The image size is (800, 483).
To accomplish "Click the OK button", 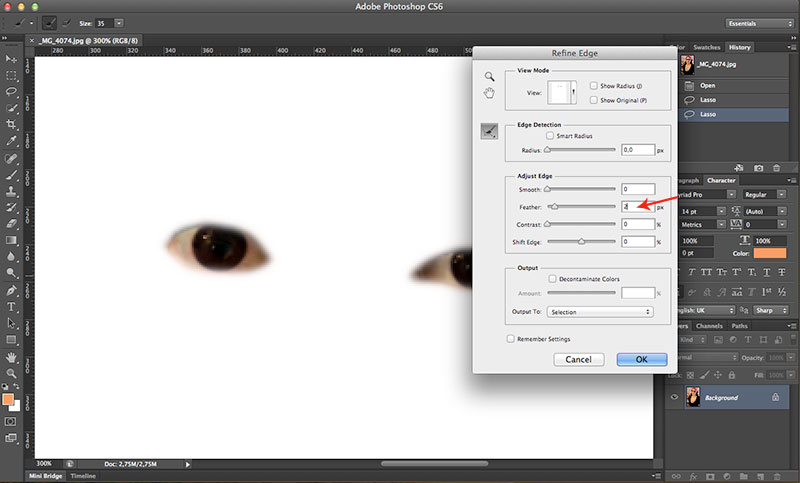I will coord(641,359).
